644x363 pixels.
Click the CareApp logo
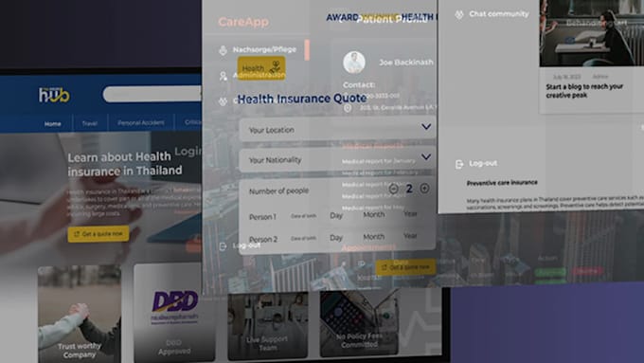[243, 22]
